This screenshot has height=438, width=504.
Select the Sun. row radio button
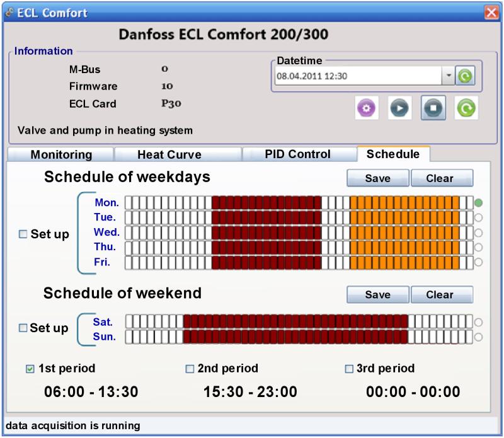pos(478,337)
